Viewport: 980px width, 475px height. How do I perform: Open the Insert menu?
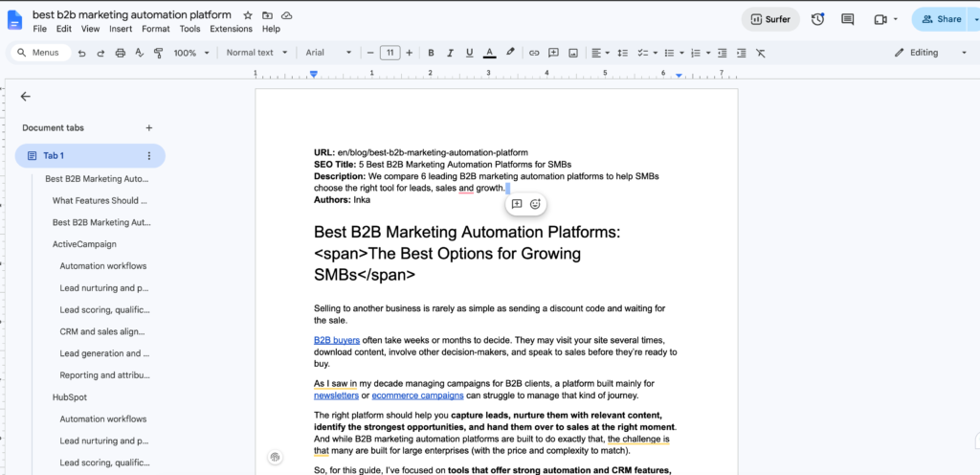tap(121, 29)
